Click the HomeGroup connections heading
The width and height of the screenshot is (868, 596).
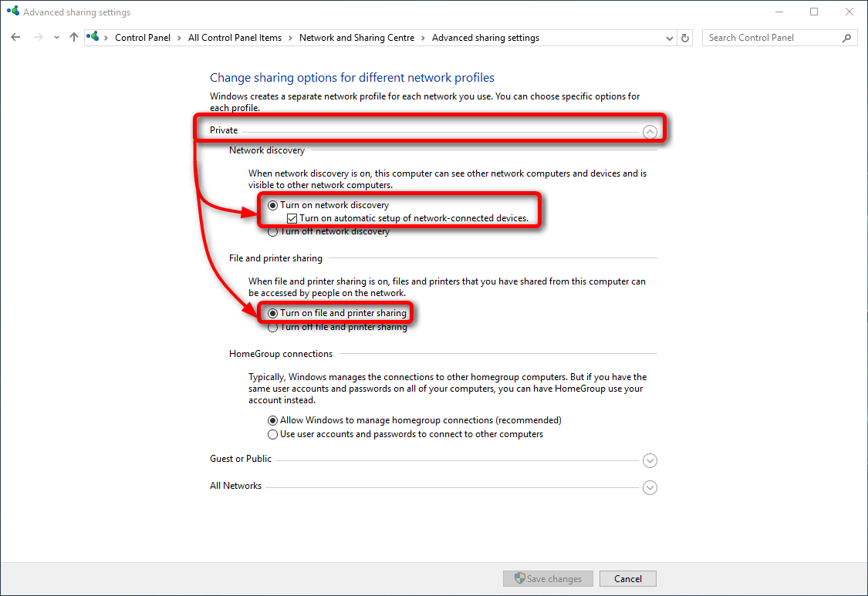pyautogui.click(x=281, y=354)
